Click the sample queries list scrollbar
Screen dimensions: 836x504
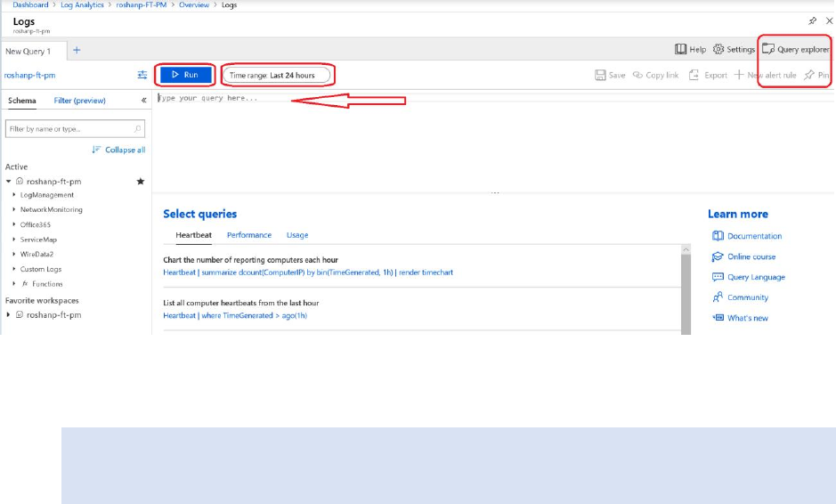click(x=686, y=295)
